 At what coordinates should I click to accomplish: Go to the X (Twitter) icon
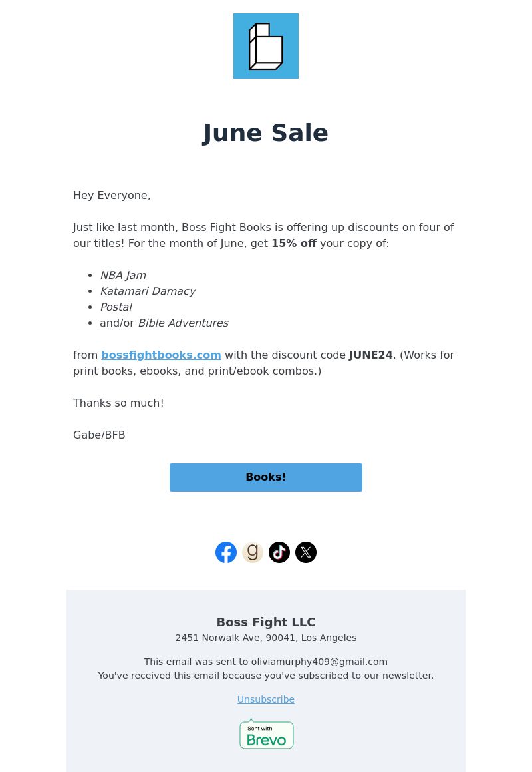pos(306,552)
